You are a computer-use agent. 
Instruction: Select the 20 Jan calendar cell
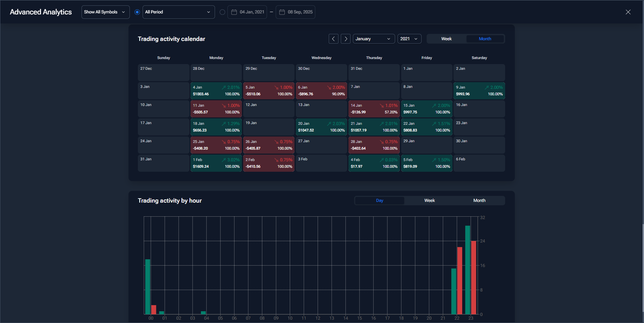(321, 127)
